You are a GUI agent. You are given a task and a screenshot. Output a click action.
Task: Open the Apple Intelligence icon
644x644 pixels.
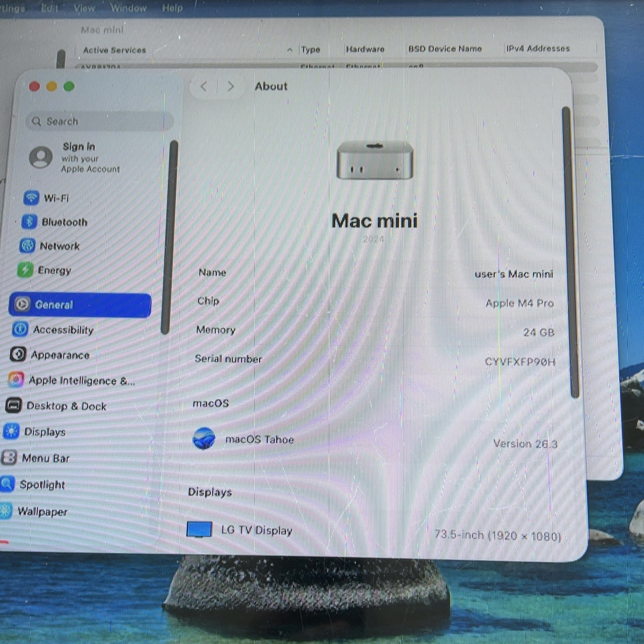(16, 380)
